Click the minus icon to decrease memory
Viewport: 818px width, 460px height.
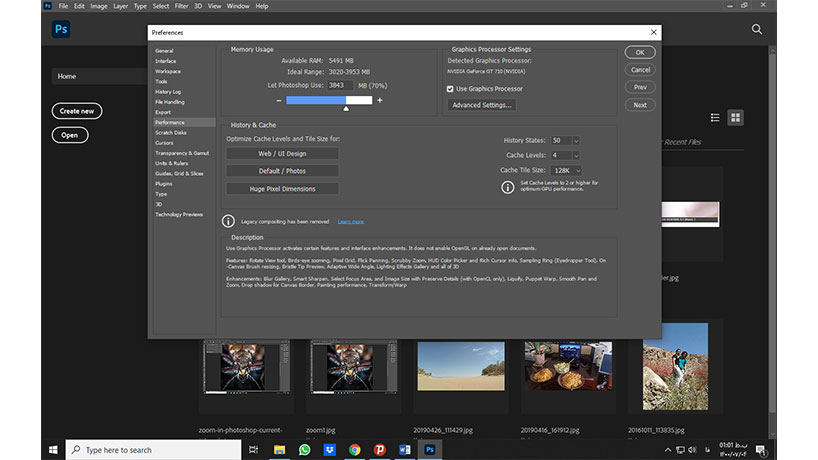coord(278,100)
